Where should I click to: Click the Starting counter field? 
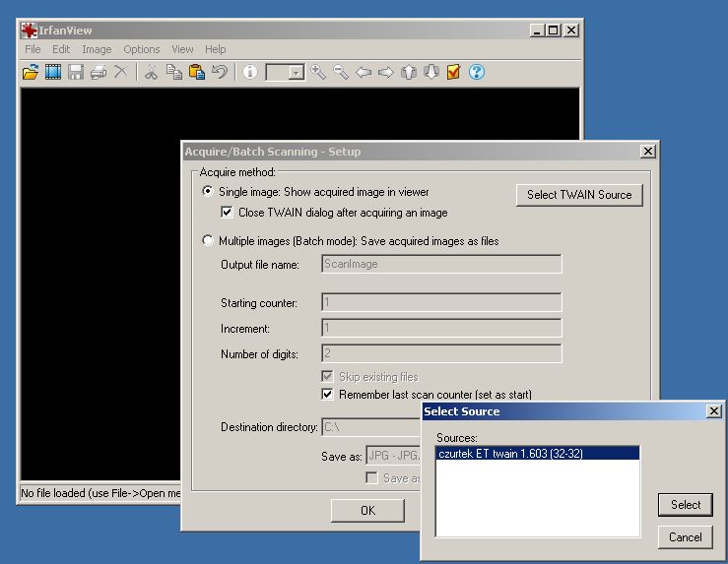pyautogui.click(x=441, y=302)
